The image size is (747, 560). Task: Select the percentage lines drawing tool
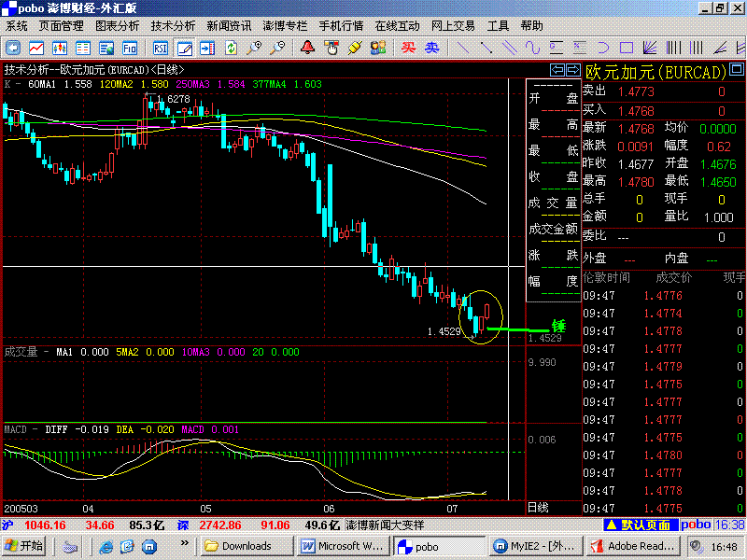pos(579,49)
